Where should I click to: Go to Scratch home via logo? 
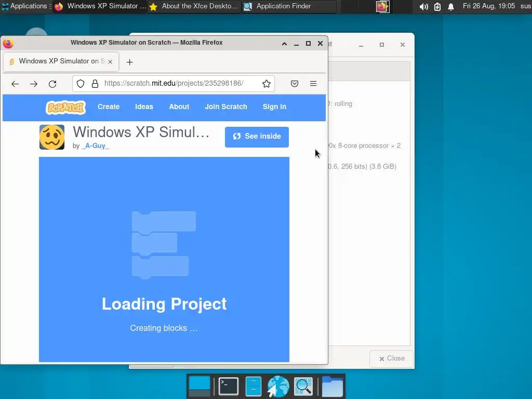click(x=66, y=108)
